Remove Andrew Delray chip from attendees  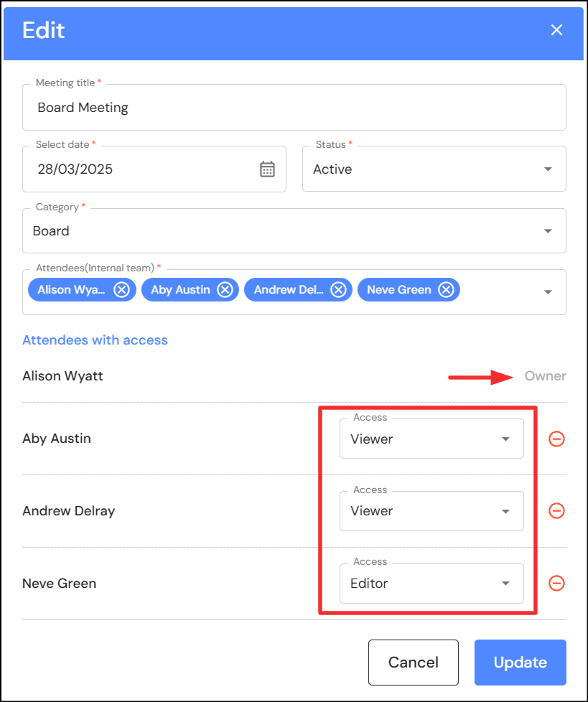coord(338,290)
